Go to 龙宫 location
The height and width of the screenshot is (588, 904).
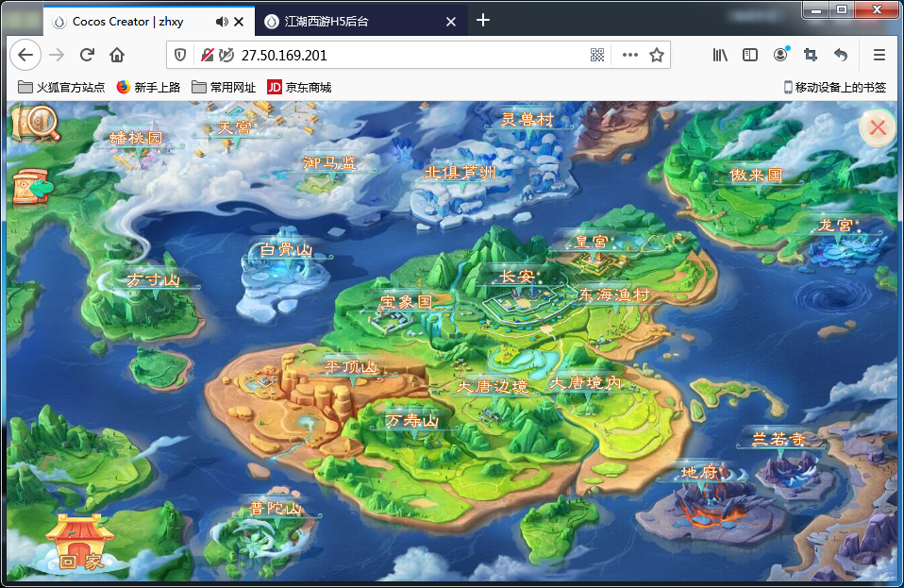835,225
